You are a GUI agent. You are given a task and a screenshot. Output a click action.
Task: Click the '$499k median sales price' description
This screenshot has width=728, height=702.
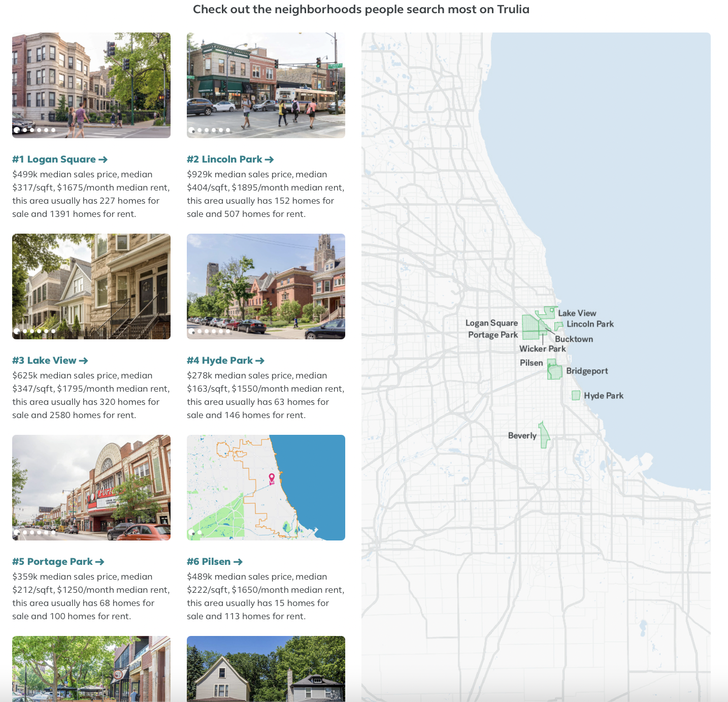coord(91,194)
